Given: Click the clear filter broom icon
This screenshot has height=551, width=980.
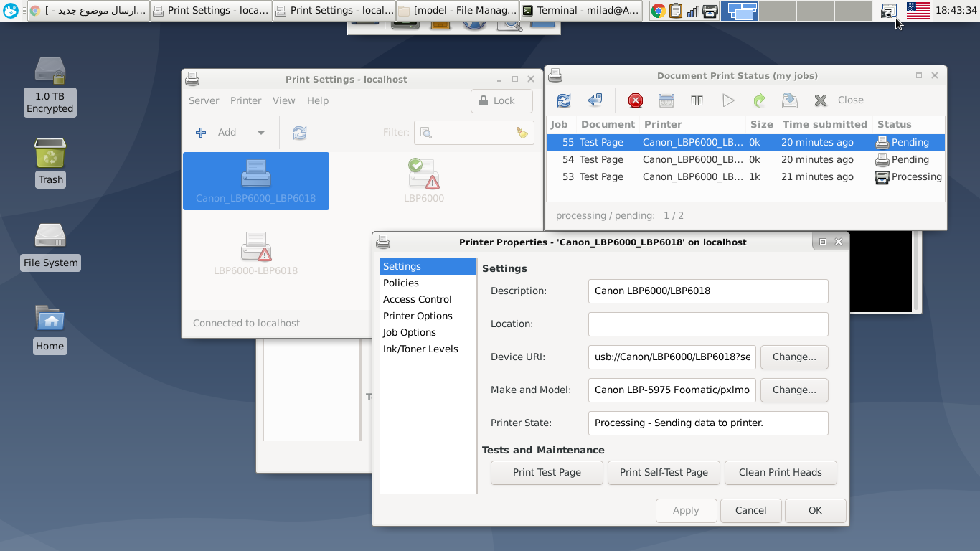Looking at the screenshot, I should pyautogui.click(x=522, y=133).
